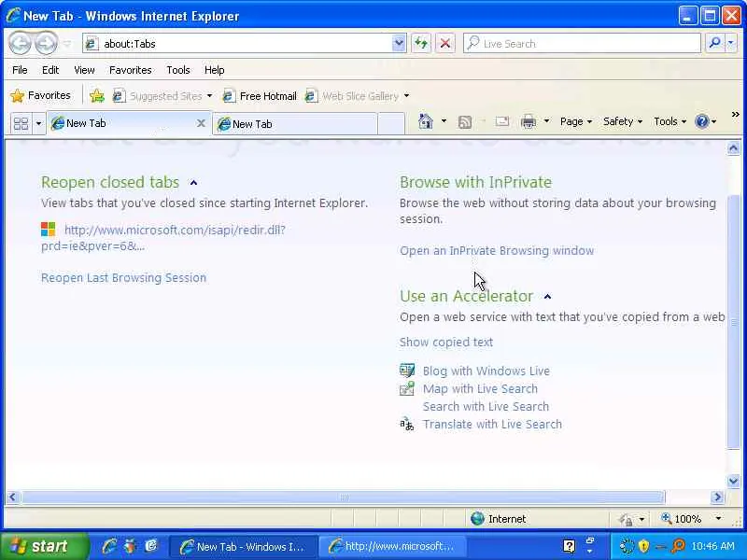Screen dimensions: 747x560
Task: Click the Read Mail icon
Action: 502,122
